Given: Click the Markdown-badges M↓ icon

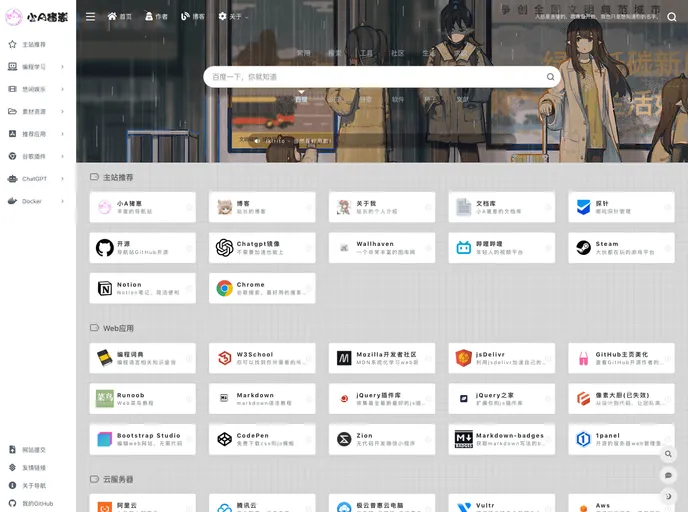Looking at the screenshot, I should pyautogui.click(x=463, y=439).
